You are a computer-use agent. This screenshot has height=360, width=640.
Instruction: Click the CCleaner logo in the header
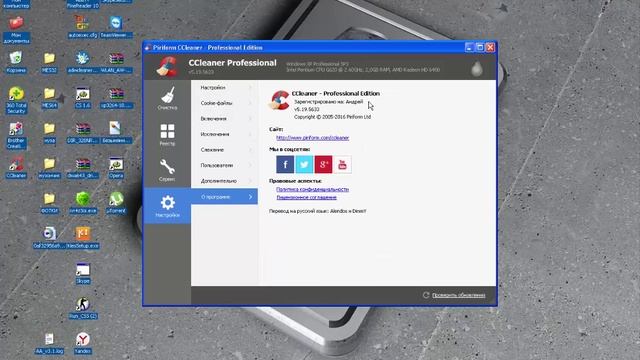click(x=167, y=67)
